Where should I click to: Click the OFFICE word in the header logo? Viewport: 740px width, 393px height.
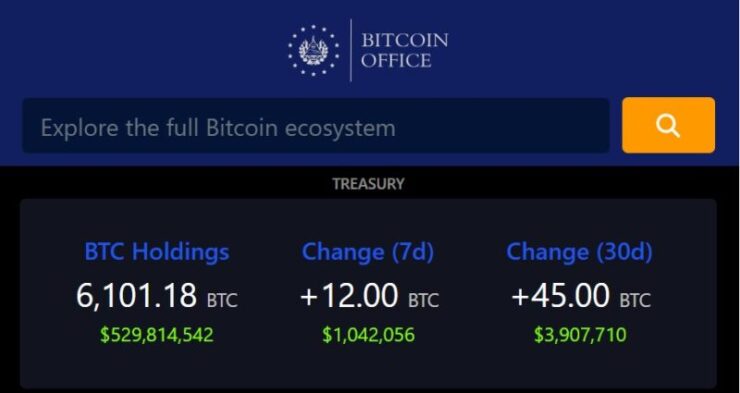tap(396, 61)
